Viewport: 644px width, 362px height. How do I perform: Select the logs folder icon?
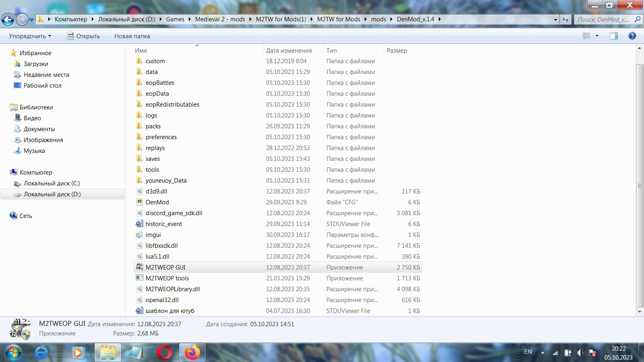[x=139, y=115]
